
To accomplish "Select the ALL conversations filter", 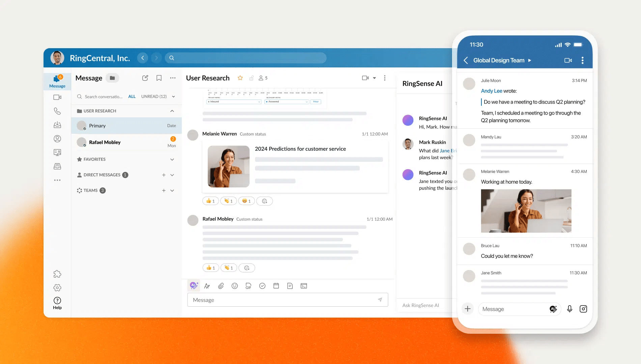I will coord(132,96).
